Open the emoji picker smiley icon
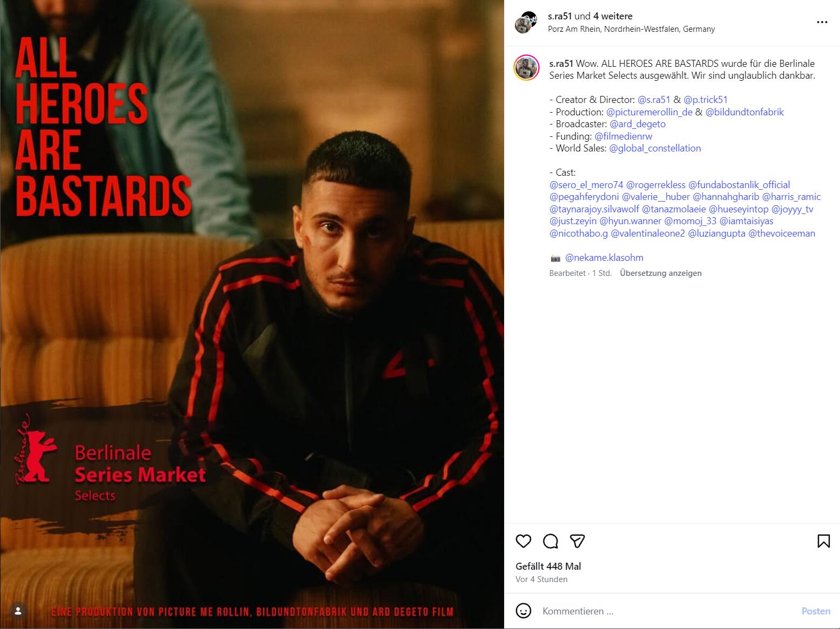Image resolution: width=840 pixels, height=629 pixels. point(523,611)
